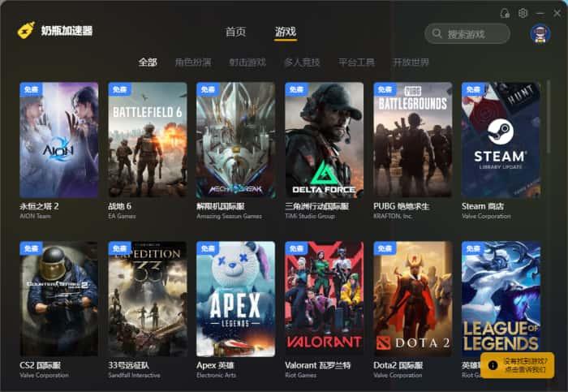Click the info icon on feedback banner

pyautogui.click(x=493, y=365)
